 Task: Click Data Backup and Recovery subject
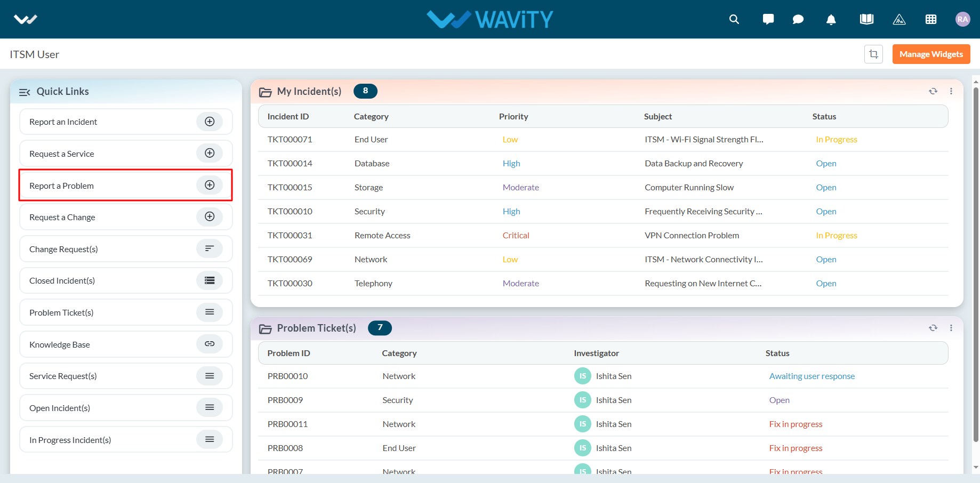pos(694,164)
